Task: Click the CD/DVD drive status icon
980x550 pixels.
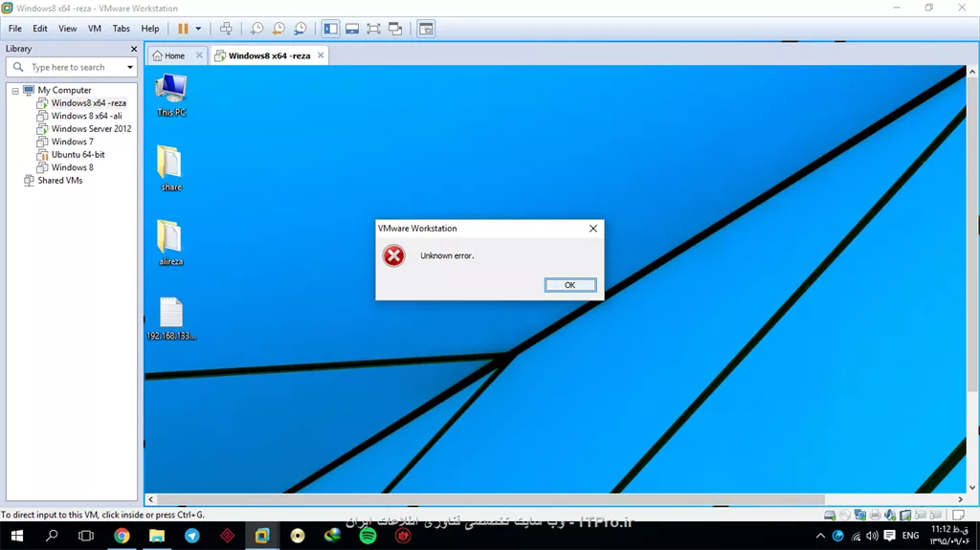Action: [845, 515]
